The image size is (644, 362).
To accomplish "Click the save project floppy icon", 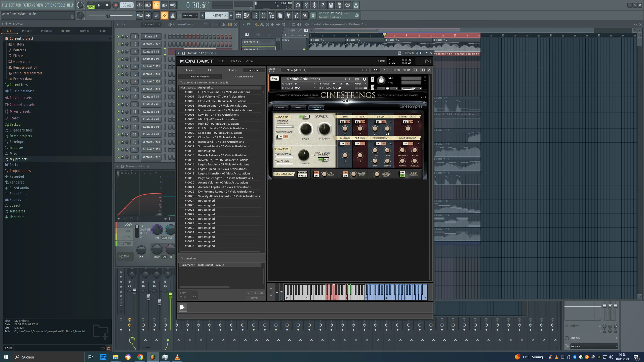I will (331, 5).
